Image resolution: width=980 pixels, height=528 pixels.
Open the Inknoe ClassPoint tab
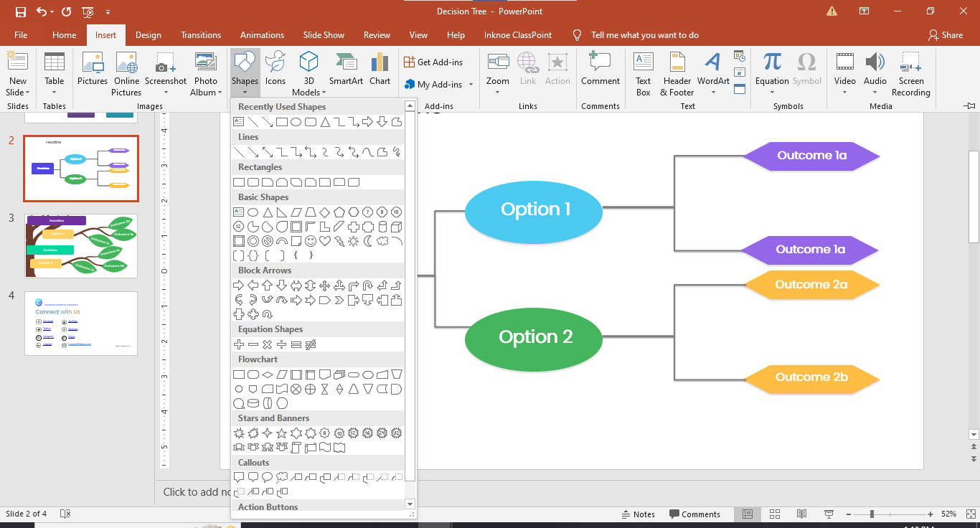pyautogui.click(x=518, y=34)
